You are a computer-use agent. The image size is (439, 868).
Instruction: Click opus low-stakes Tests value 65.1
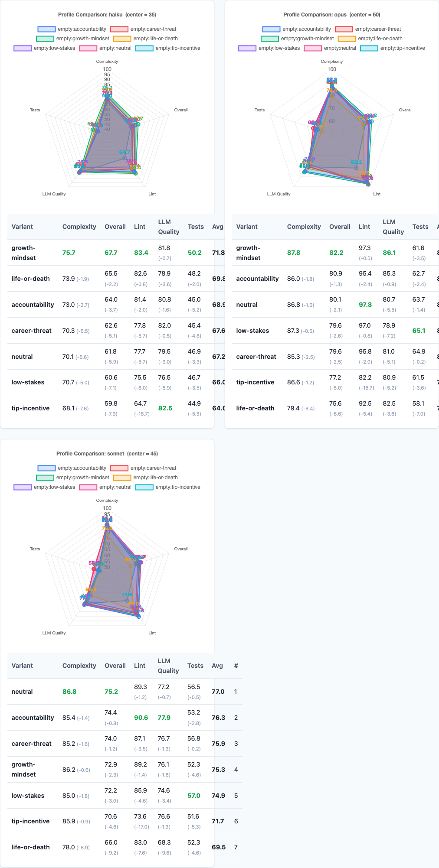coord(419,331)
